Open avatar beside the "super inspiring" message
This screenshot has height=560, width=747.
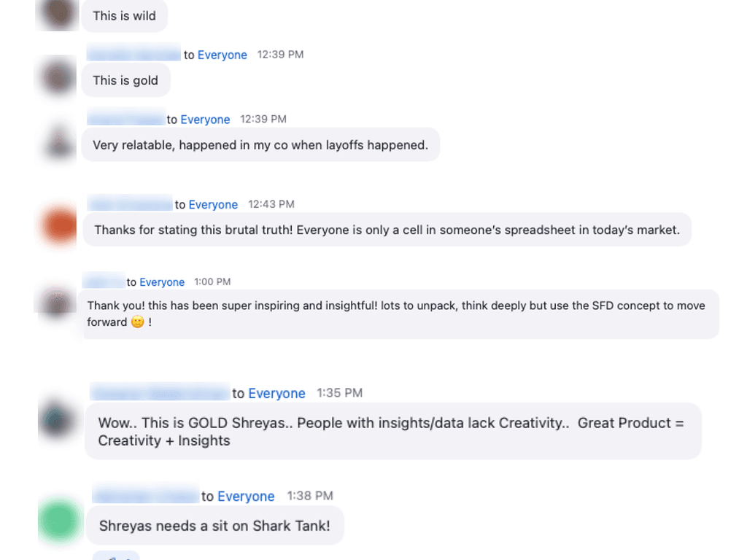[55, 302]
